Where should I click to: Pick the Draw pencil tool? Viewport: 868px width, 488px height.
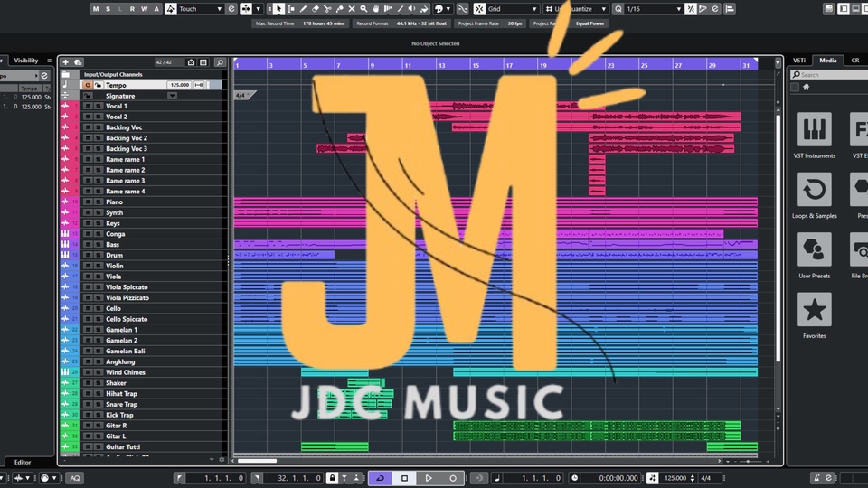click(x=303, y=9)
